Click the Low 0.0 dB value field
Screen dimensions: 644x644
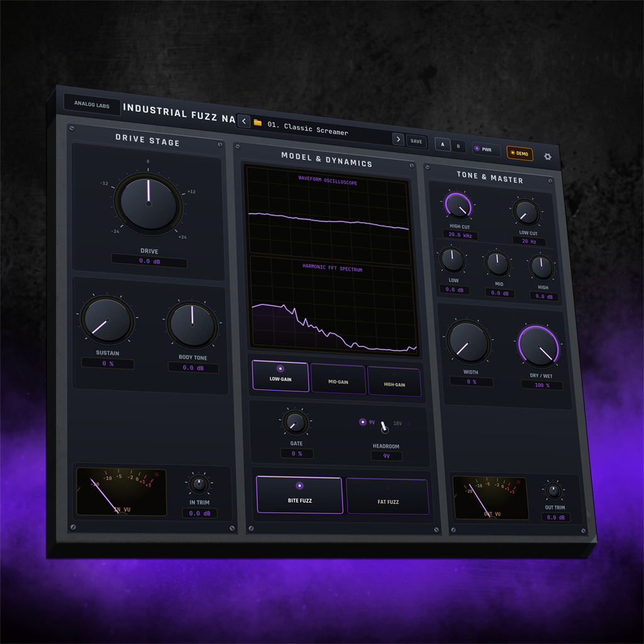point(454,289)
